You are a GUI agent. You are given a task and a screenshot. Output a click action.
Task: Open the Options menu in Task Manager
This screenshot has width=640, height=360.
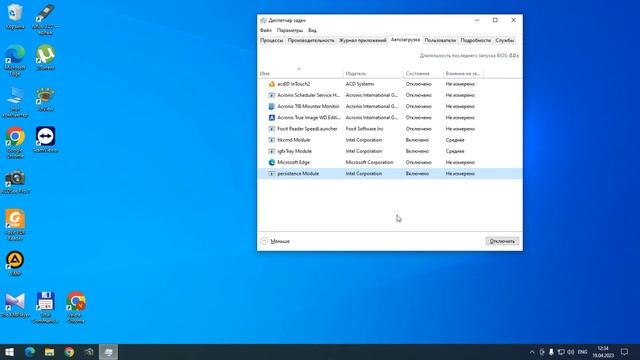pos(290,30)
